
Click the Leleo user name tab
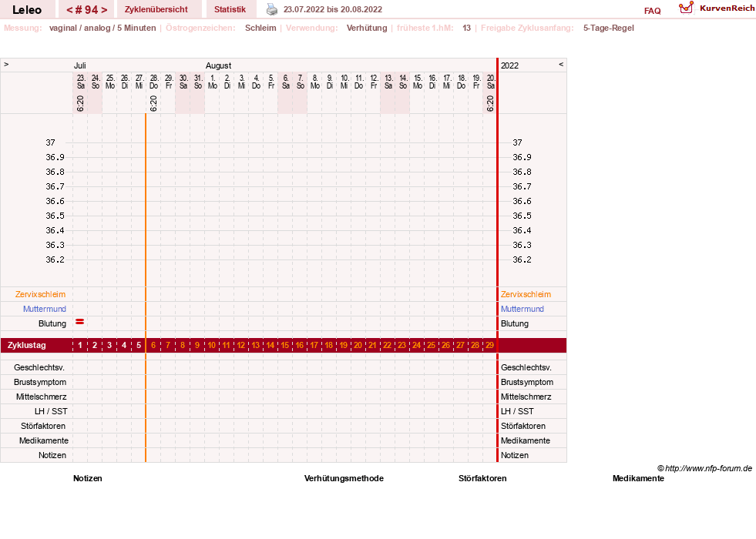click(x=27, y=10)
